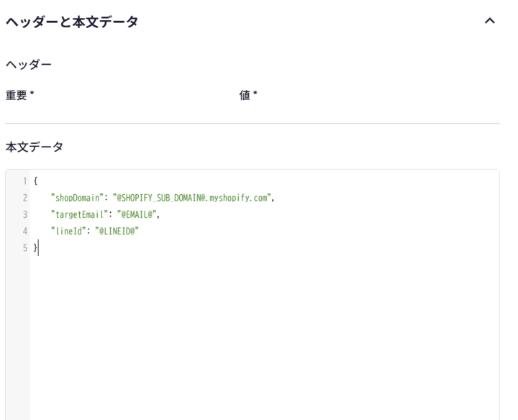The height and width of the screenshot is (420, 518).
Task: Place cursor after closing brace on line 5
Action: (x=38, y=248)
